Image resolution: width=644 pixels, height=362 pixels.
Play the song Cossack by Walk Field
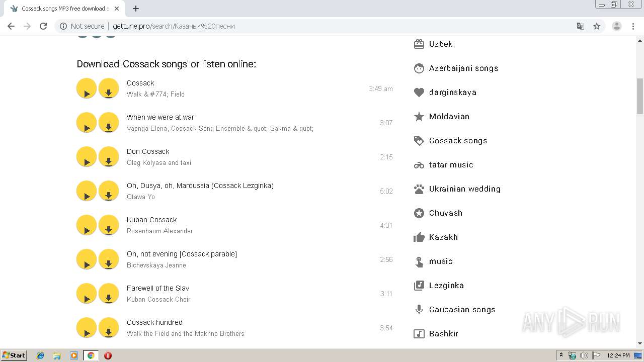pyautogui.click(x=87, y=88)
